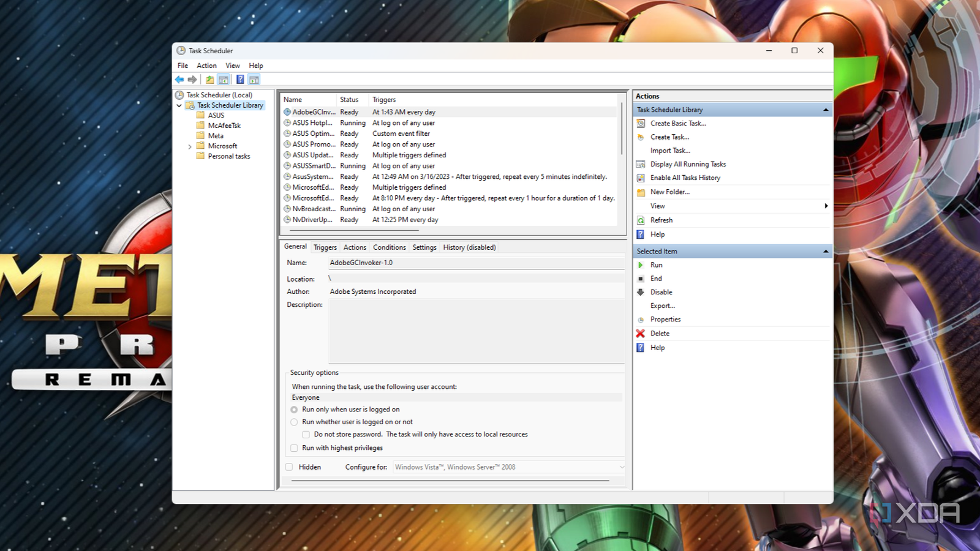Click Display All Running Tasks icon
980x551 pixels.
point(641,164)
